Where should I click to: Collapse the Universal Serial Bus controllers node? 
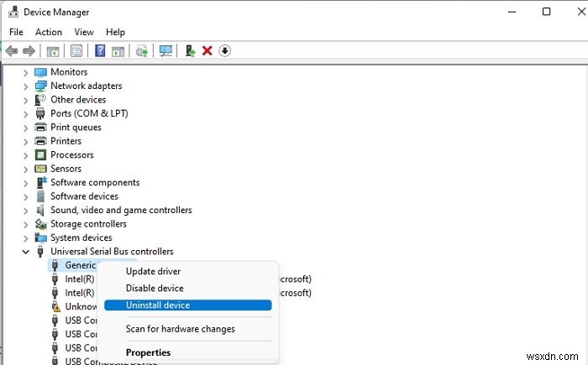(x=25, y=252)
